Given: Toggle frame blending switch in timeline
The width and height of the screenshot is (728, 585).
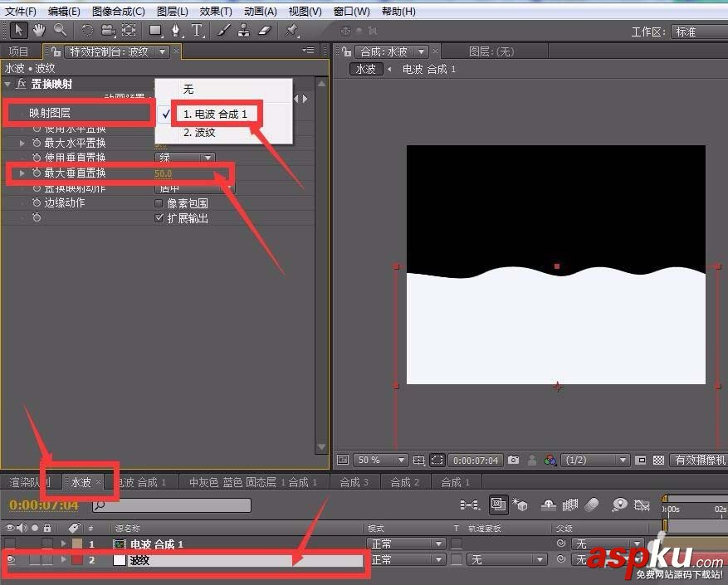Looking at the screenshot, I should pos(569,505).
